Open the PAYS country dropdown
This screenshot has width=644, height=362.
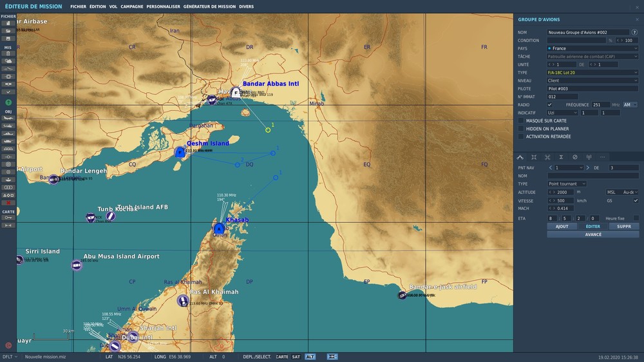click(592, 48)
